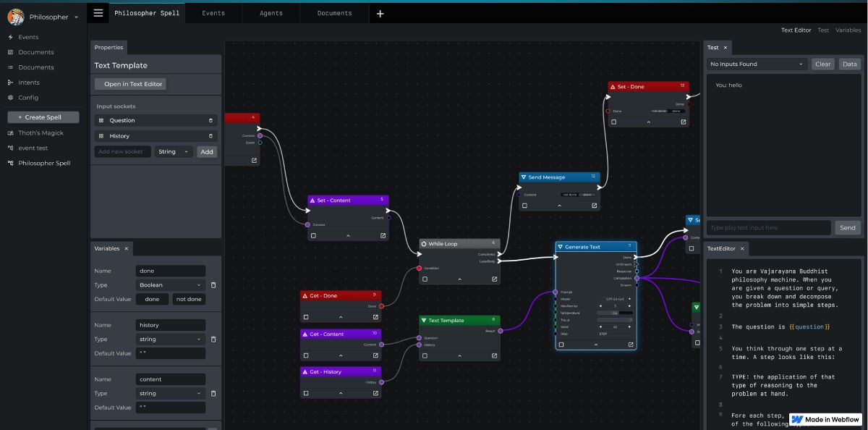Open the Generate Text node in external view
Viewport: 868px width, 430px height.
631,345
